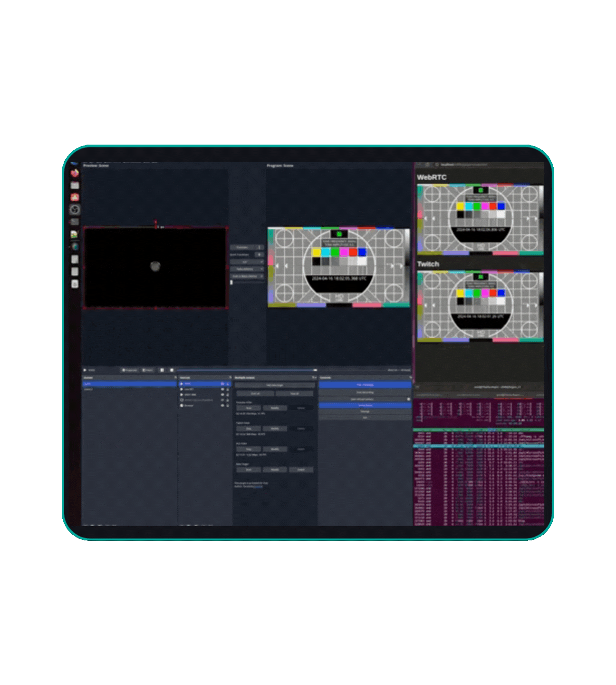This screenshot has width=616, height=685.
Task: Lock the Browser source
Action: pyautogui.click(x=227, y=405)
